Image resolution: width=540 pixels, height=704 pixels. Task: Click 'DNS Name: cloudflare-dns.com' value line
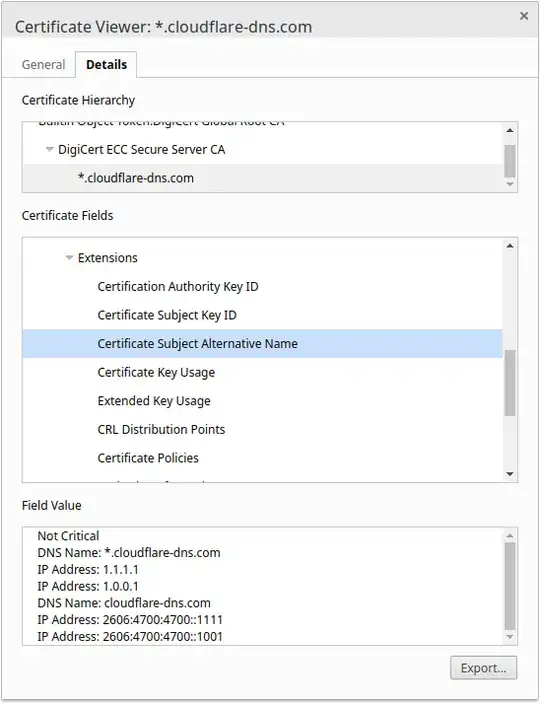click(124, 603)
